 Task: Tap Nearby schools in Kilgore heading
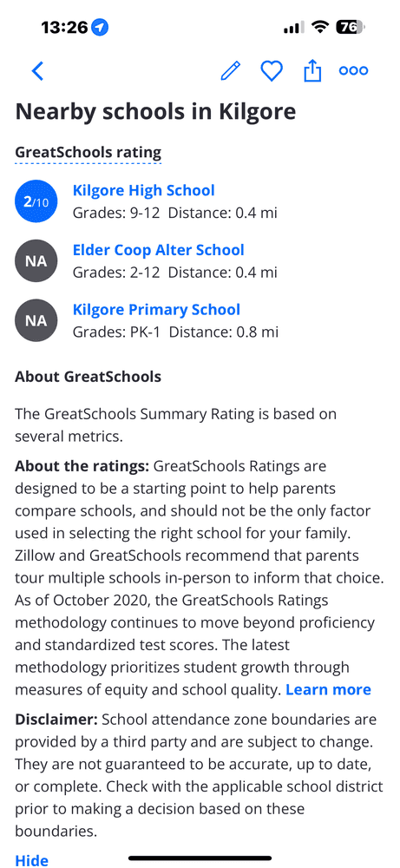tap(155, 112)
